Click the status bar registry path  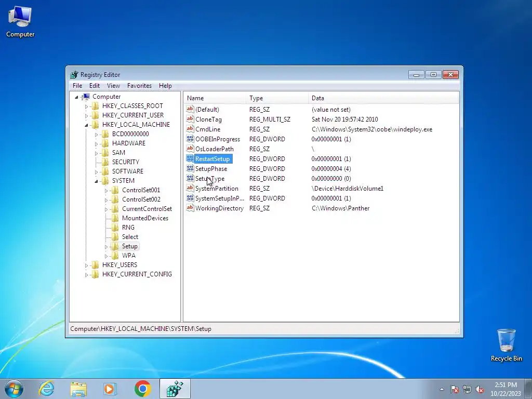click(x=141, y=329)
